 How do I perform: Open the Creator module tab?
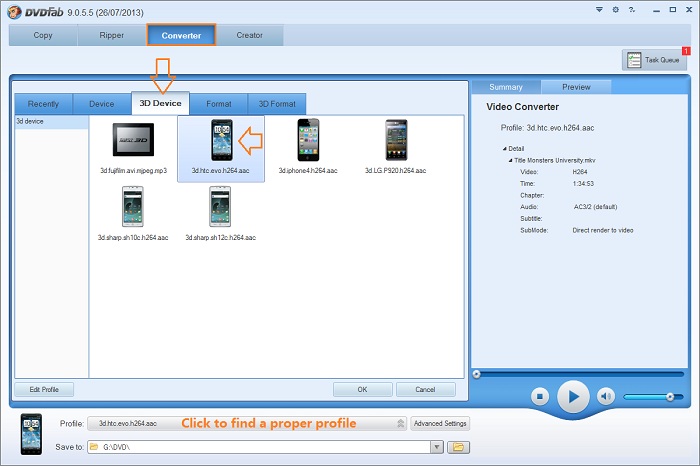250,35
